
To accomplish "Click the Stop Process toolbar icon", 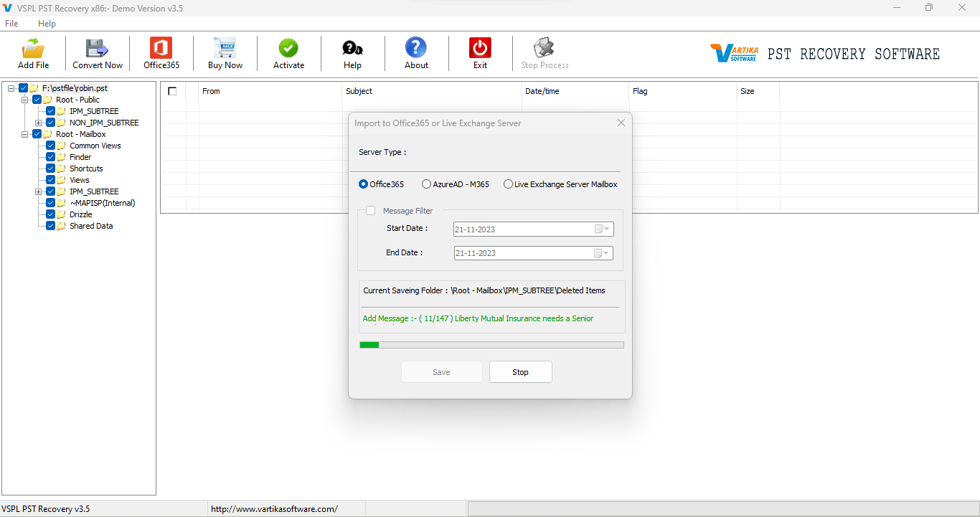I will click(x=545, y=48).
